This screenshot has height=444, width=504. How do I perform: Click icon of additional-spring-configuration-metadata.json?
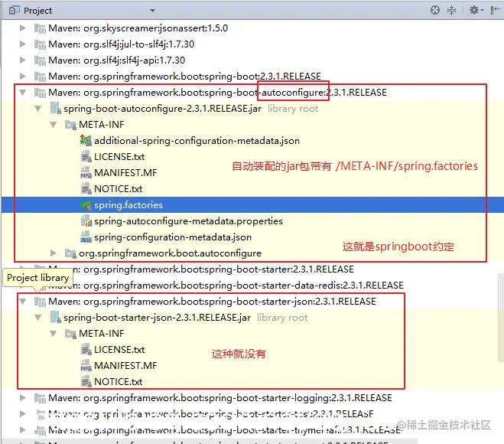(86, 140)
